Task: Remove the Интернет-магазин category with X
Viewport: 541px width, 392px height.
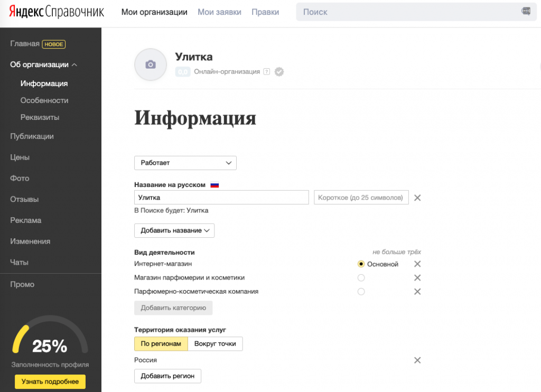Action: [417, 264]
